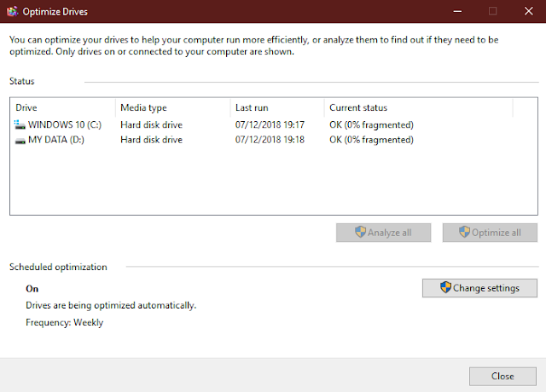The height and width of the screenshot is (392, 546).
Task: Click Hard disk drive in MY DATA row
Action: pos(152,140)
